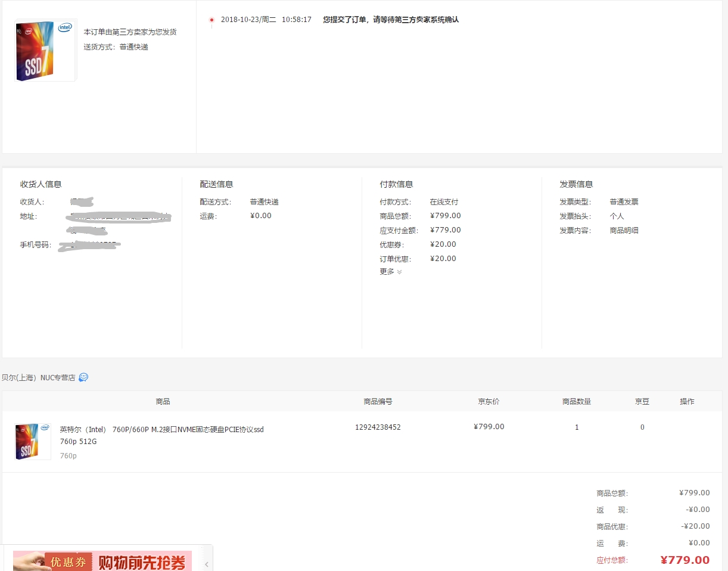
Task: Click the 个人 invoice title value
Action: click(x=617, y=216)
